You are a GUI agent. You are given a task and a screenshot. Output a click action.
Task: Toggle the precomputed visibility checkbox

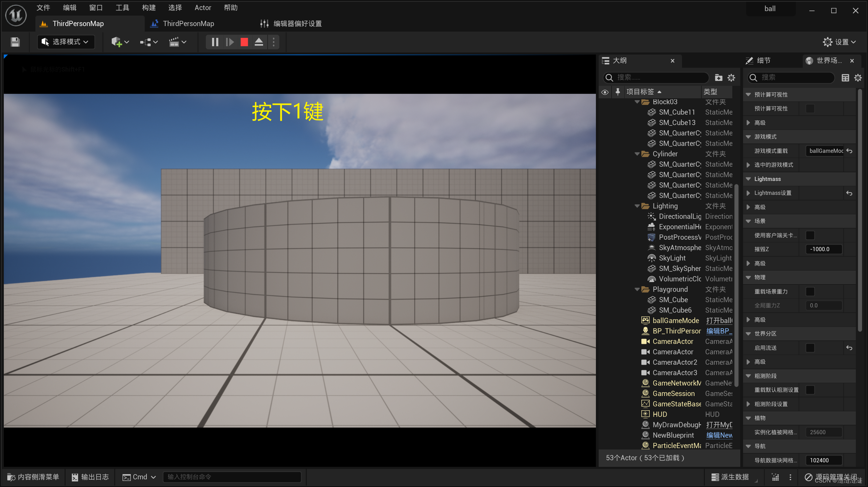[810, 109]
